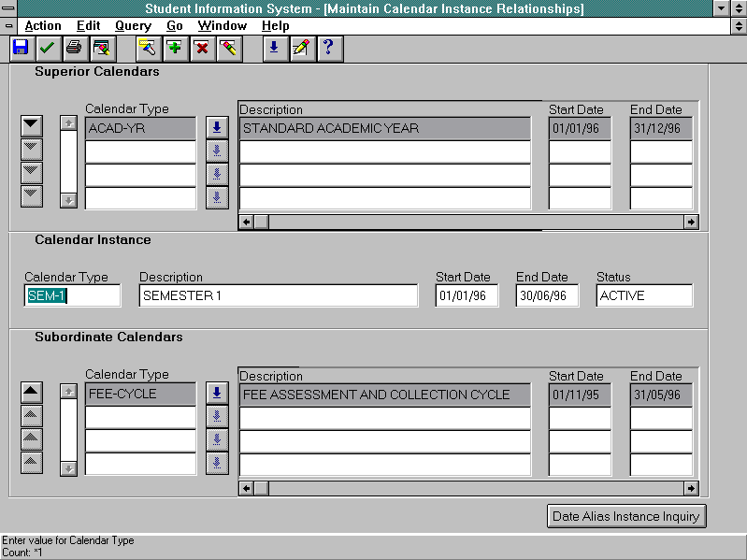
Task: Click the Print toolbar icon
Action: [x=74, y=48]
